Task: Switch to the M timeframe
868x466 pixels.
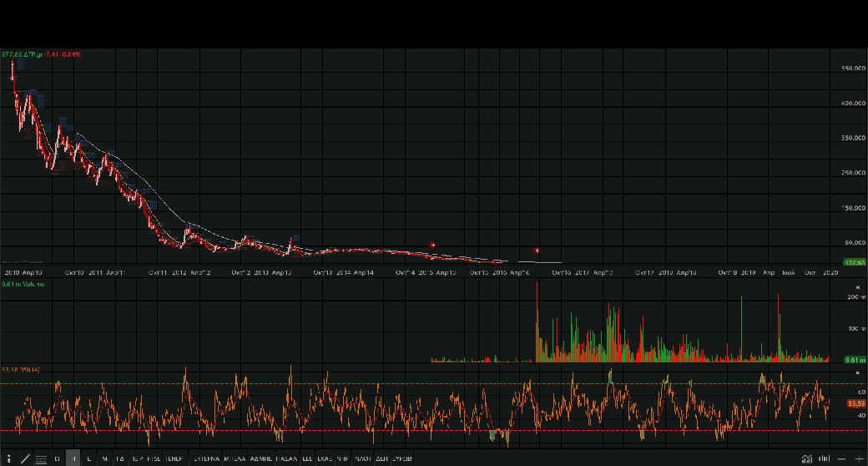Action: [104, 458]
